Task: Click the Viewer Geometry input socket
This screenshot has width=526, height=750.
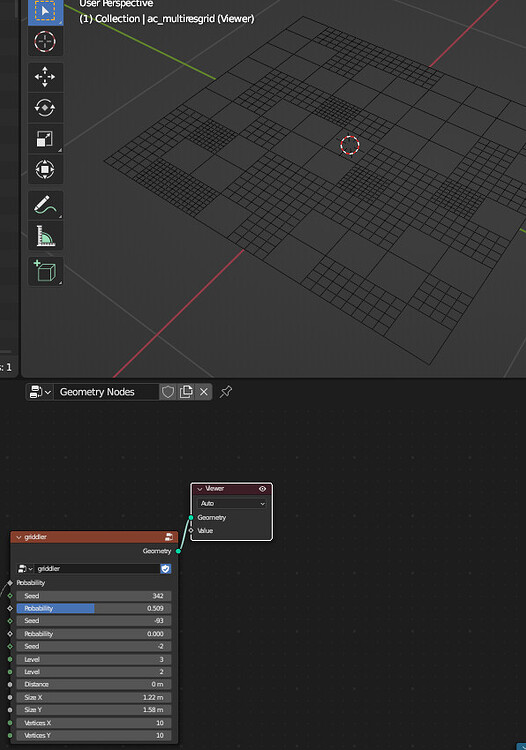Action: point(191,518)
